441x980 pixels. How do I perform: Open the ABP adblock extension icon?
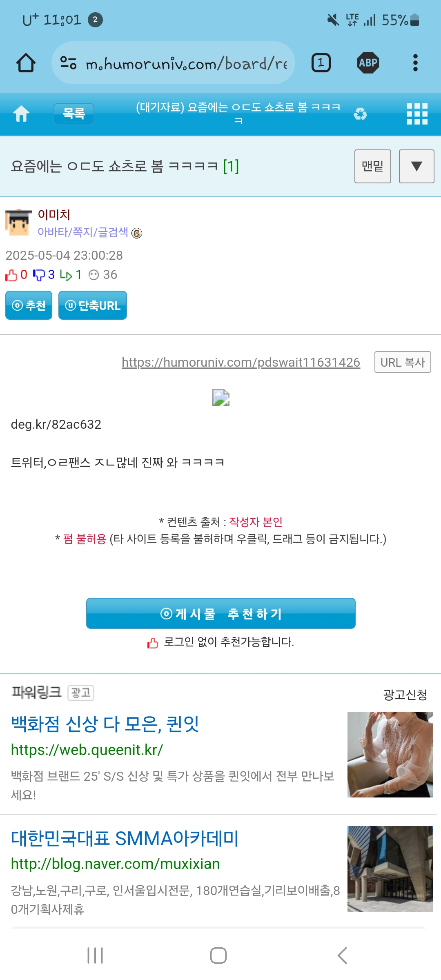tap(368, 63)
